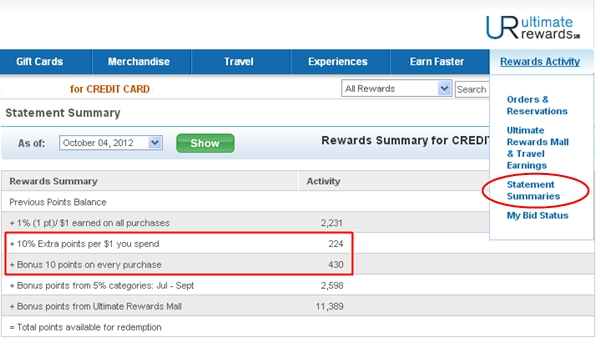Open the Merchandise tab
Viewport: 600px width, 362px height.
(139, 62)
